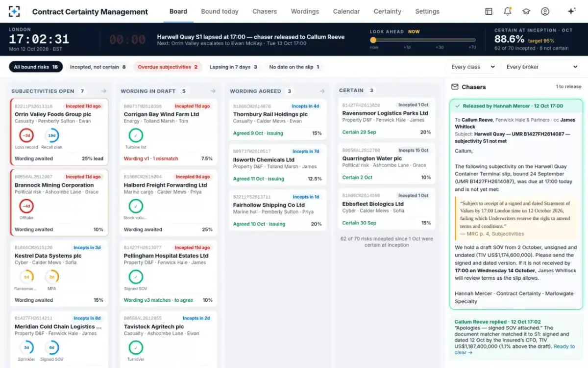Click the +7d mark on look-ahead slider
Screen dimensions: 588x368
point(472,48)
